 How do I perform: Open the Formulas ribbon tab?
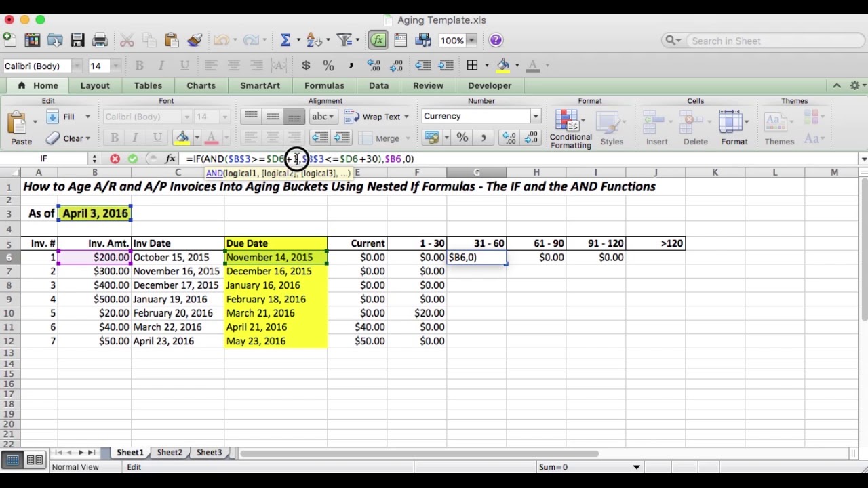click(324, 85)
